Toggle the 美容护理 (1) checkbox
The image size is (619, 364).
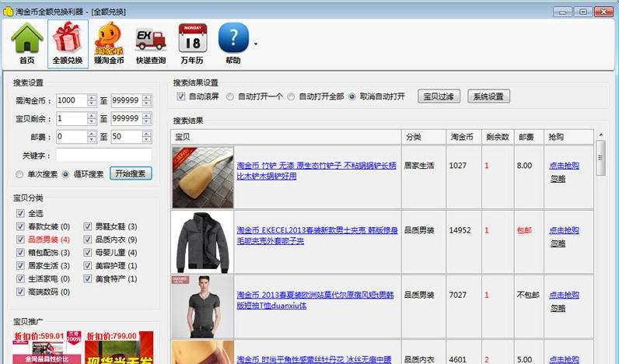87,266
